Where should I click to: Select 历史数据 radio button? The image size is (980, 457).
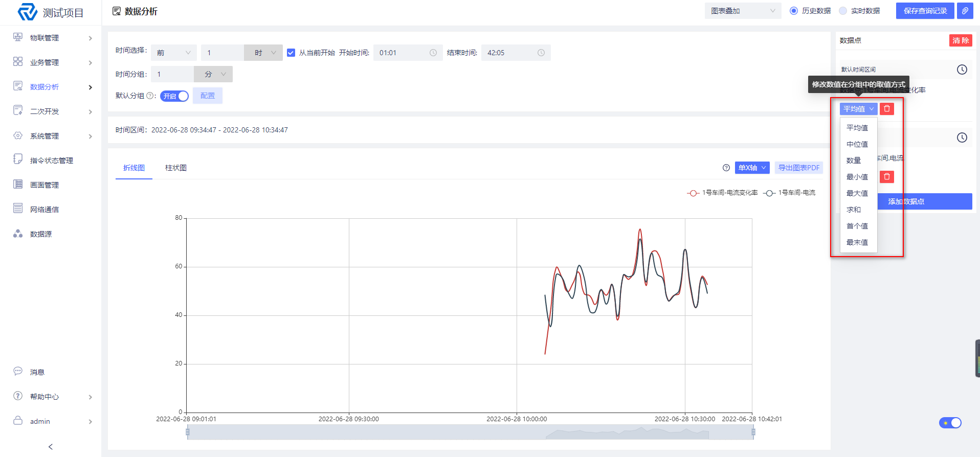(794, 11)
